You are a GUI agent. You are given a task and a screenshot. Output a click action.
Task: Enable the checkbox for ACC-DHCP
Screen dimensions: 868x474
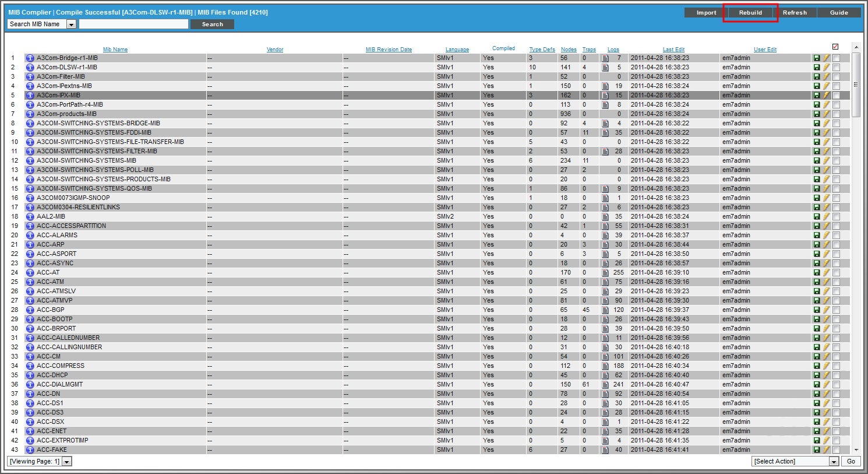[x=837, y=375]
